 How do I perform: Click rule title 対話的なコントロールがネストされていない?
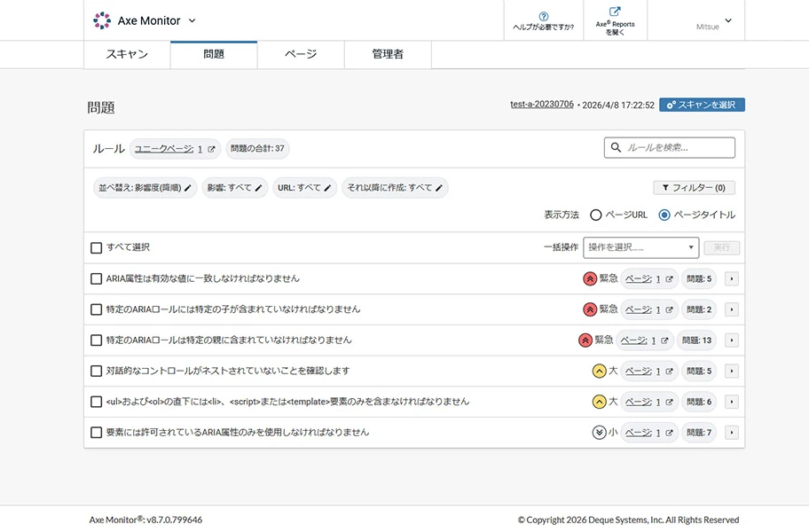[228, 371]
